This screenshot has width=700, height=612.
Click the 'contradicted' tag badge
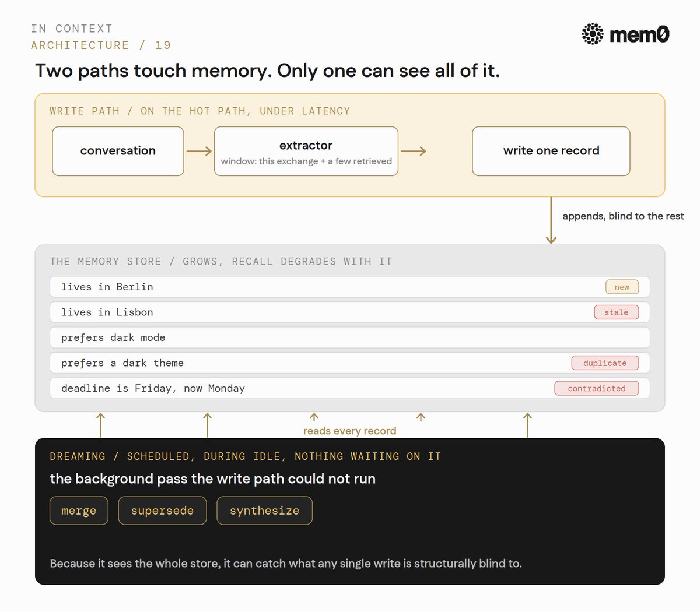597,388
